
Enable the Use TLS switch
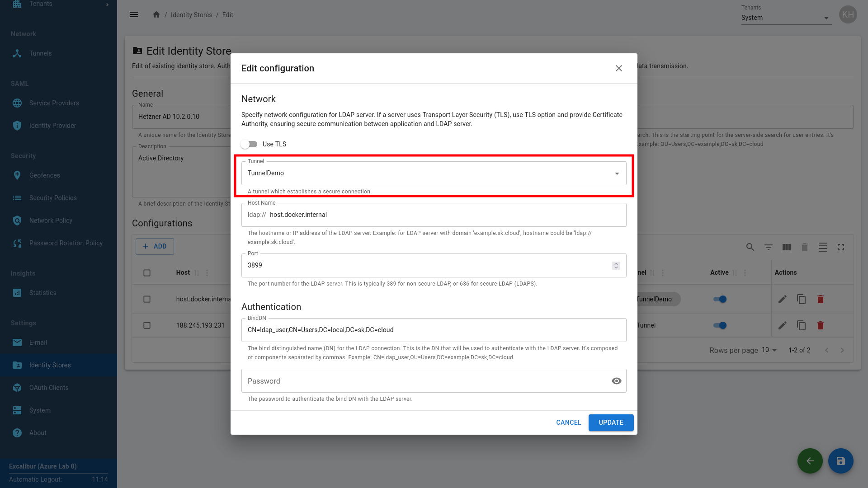tap(249, 144)
